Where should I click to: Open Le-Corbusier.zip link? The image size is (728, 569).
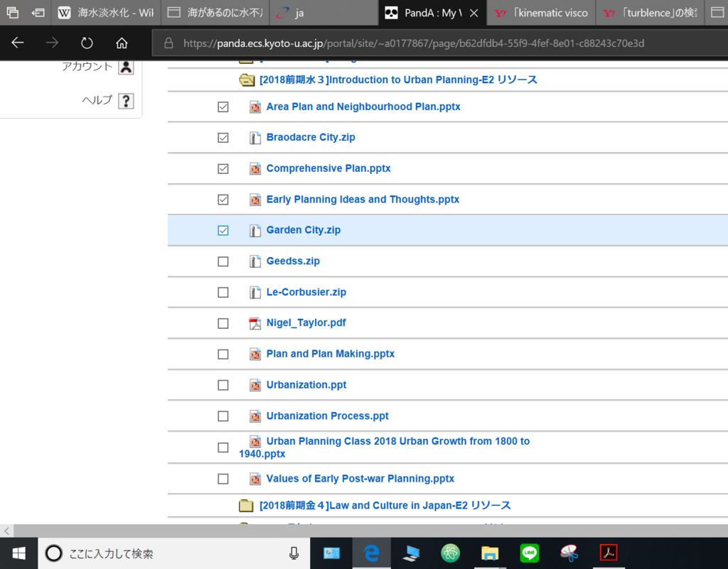point(306,292)
